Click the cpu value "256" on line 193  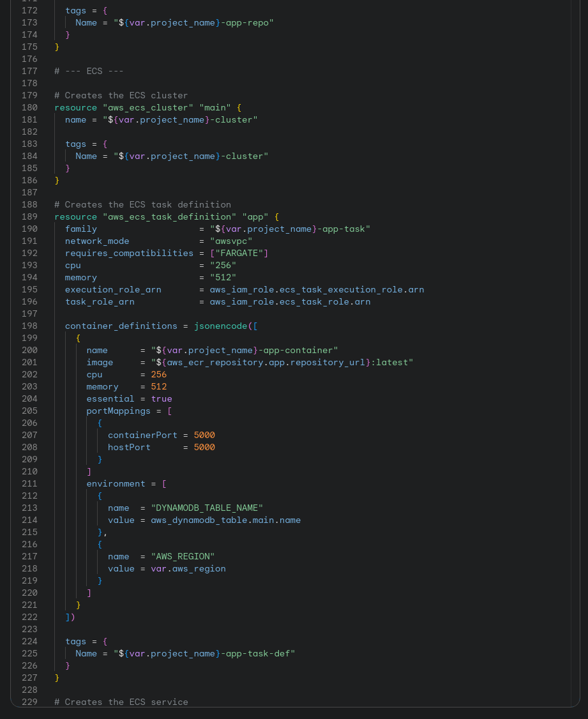point(222,265)
